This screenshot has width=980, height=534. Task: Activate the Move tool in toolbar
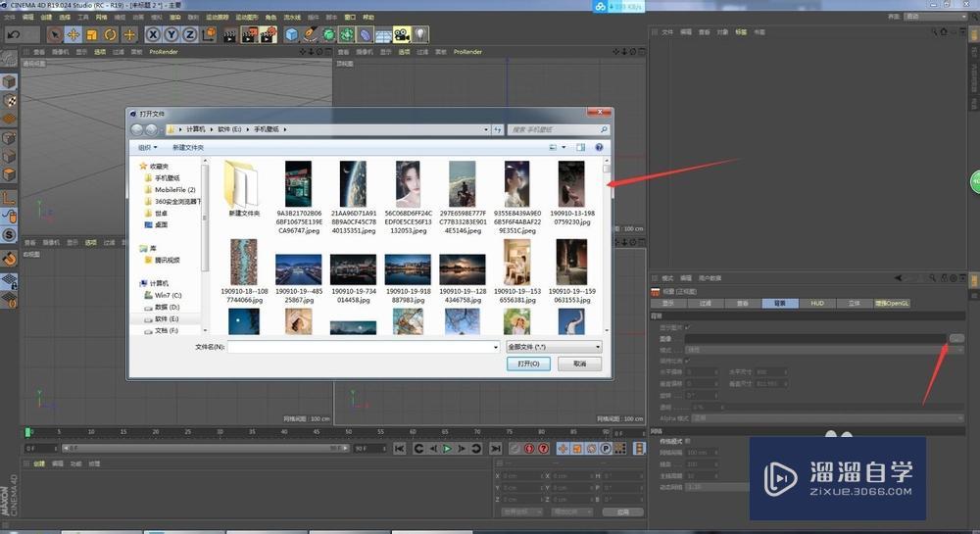[x=73, y=34]
